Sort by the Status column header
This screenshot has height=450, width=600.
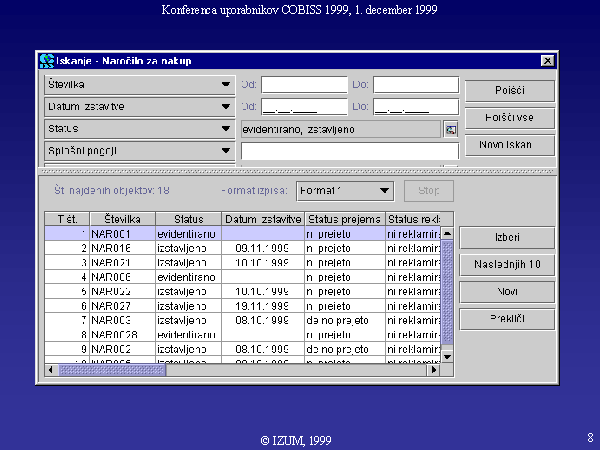point(187,218)
